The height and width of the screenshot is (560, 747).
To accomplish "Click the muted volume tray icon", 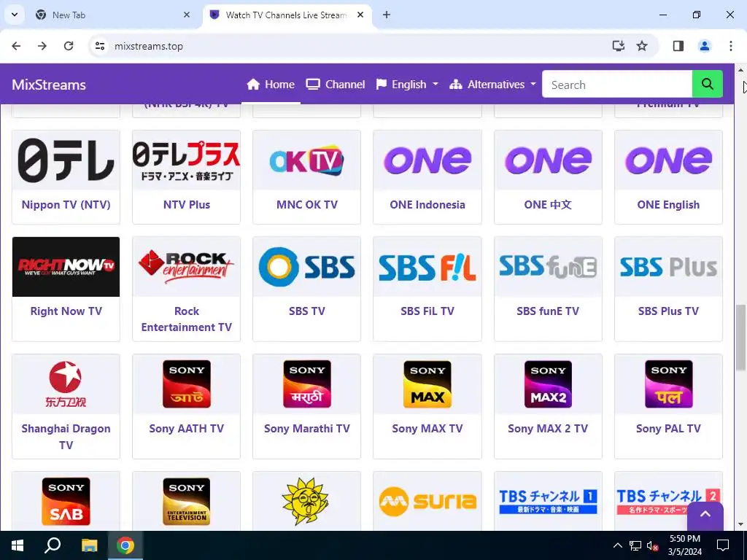I will pos(653,545).
